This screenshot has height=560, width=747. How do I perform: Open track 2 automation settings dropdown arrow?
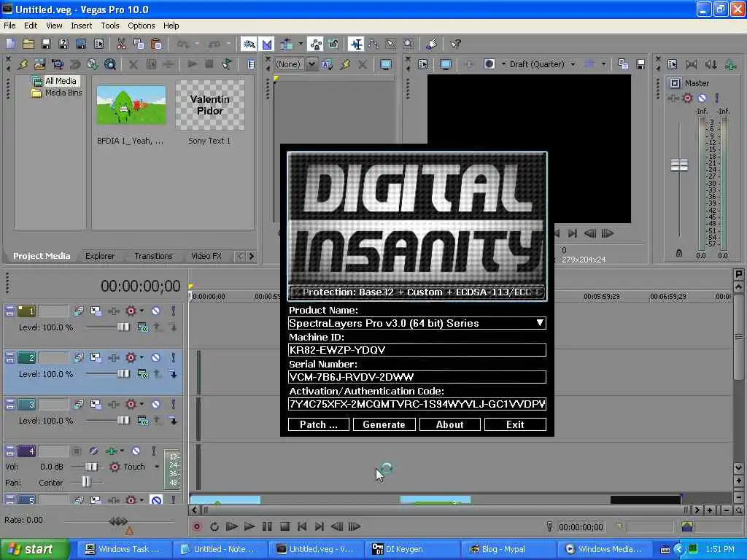(142, 357)
